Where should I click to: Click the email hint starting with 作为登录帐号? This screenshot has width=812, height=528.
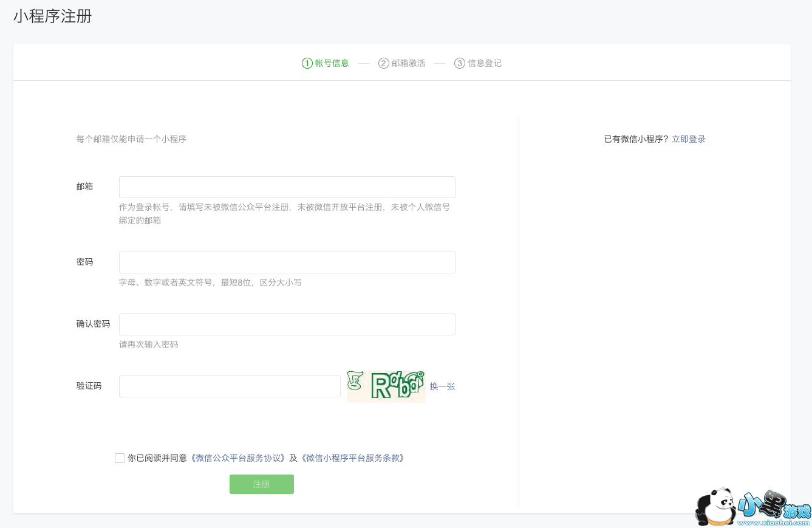285,214
